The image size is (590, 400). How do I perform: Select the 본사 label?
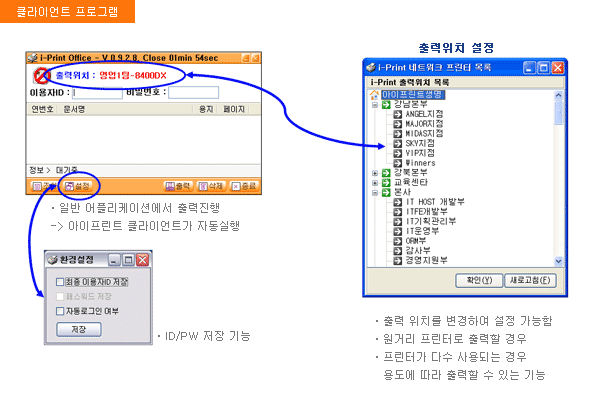pos(402,192)
